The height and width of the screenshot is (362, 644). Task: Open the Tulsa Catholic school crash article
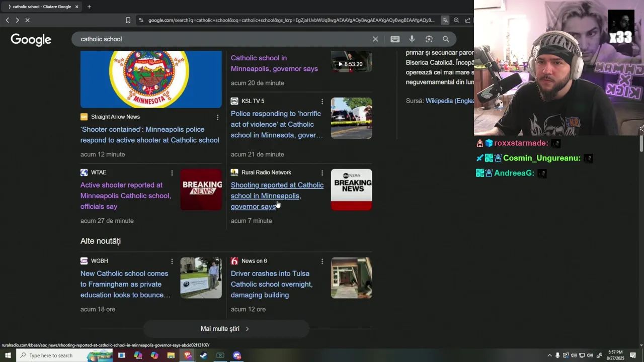tap(272, 284)
